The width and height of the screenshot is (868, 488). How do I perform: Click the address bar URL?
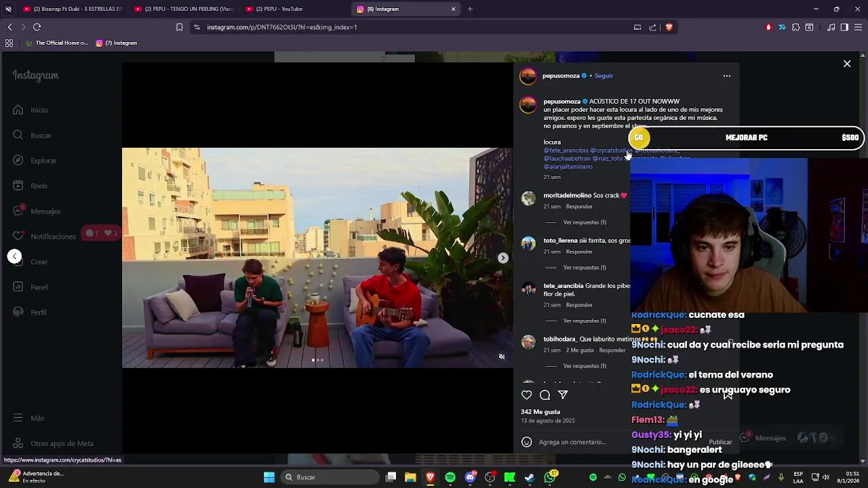coord(281,27)
